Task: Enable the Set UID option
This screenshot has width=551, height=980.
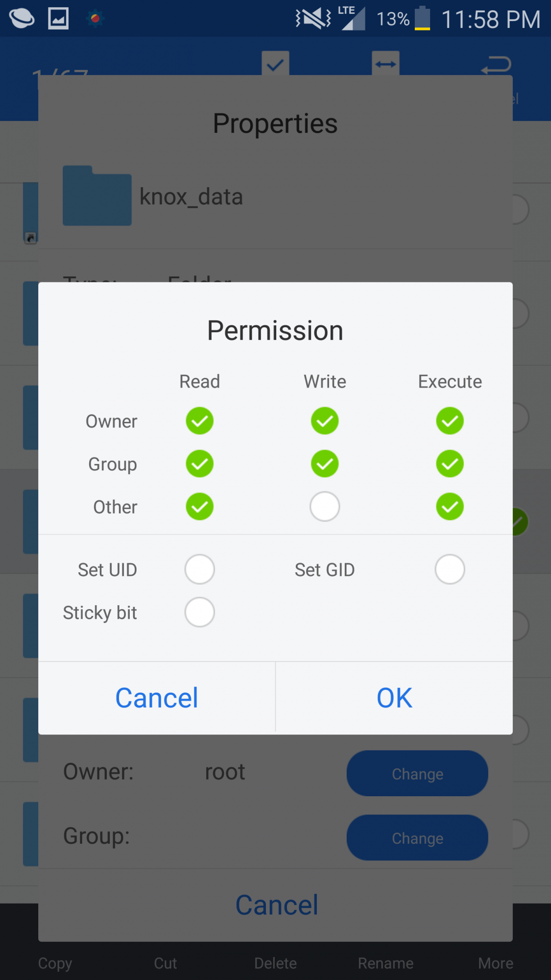Action: coord(199,569)
